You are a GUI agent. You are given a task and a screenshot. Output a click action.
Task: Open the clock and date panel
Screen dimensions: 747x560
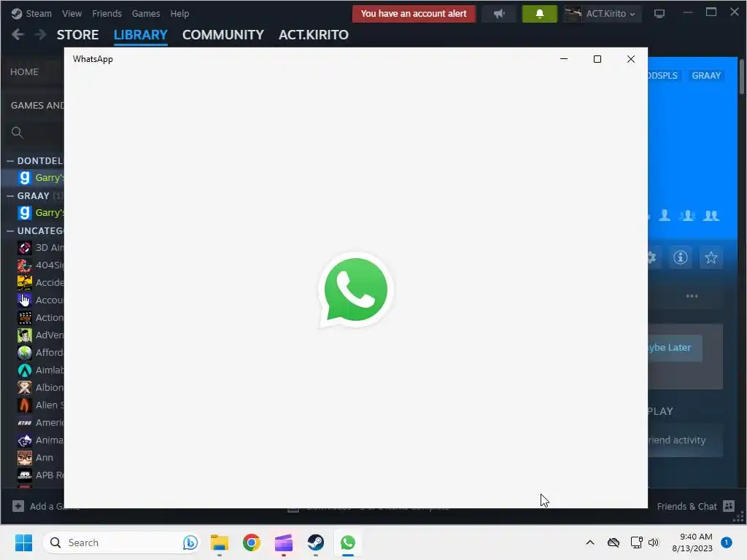[692, 542]
